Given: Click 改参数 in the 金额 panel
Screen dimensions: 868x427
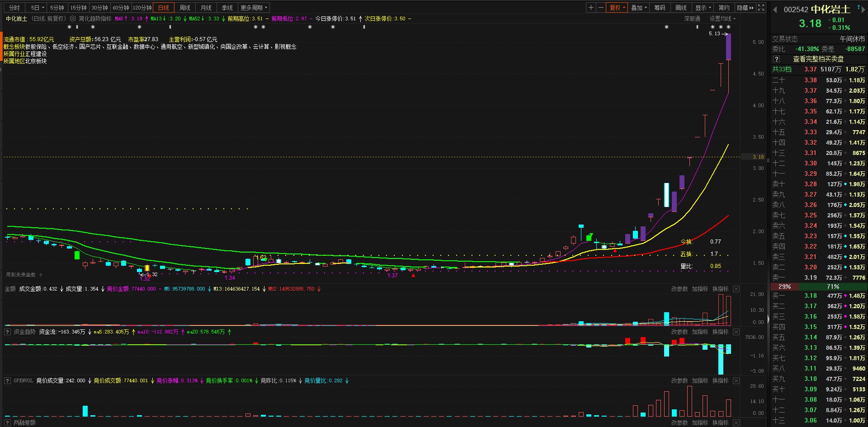Looking at the screenshot, I should tap(679, 289).
